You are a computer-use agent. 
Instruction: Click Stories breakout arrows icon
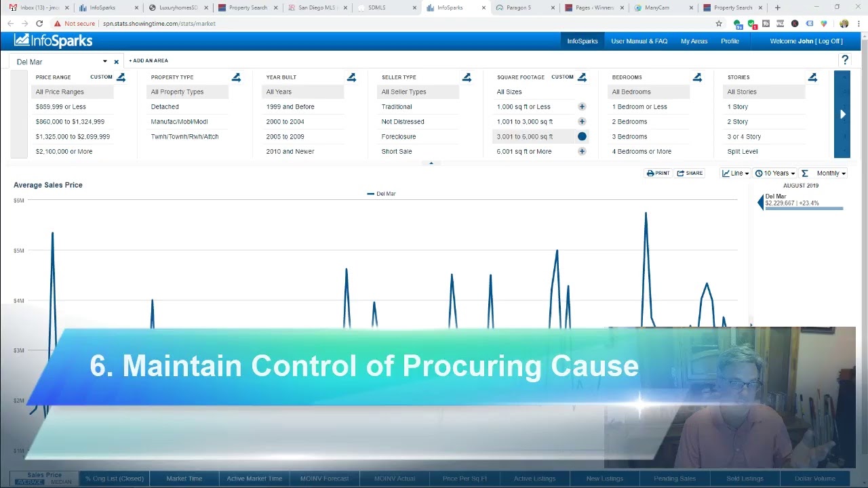pyautogui.click(x=812, y=77)
